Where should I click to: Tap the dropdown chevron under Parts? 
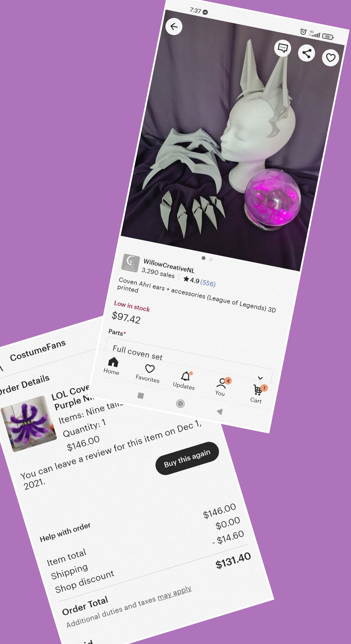(x=260, y=378)
